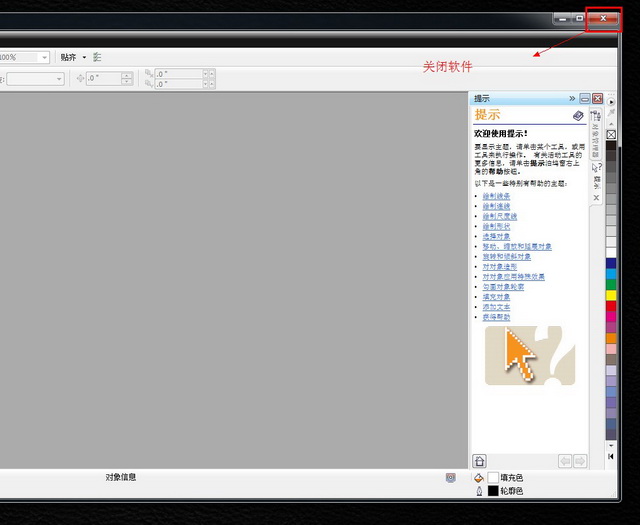Viewport: 640px width, 525px height.
Task: Select the no-color X swatch in the palette
Action: pos(611,133)
